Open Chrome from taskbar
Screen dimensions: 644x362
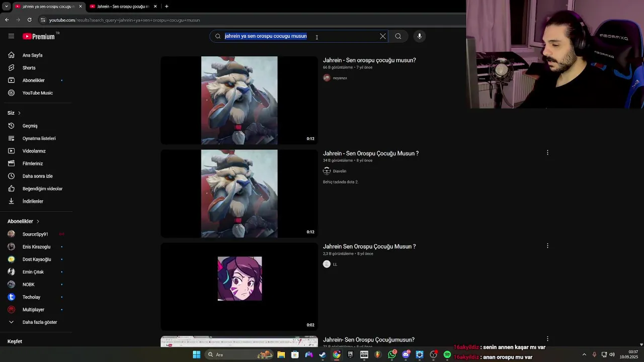337,354
